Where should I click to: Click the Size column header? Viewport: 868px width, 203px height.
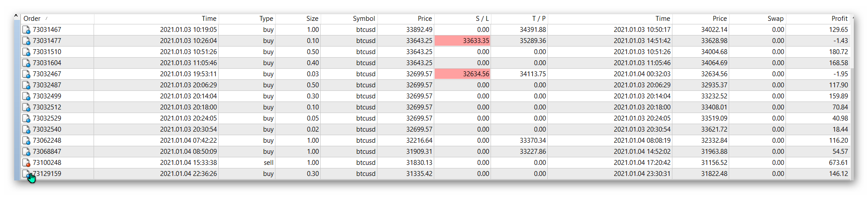click(312, 19)
